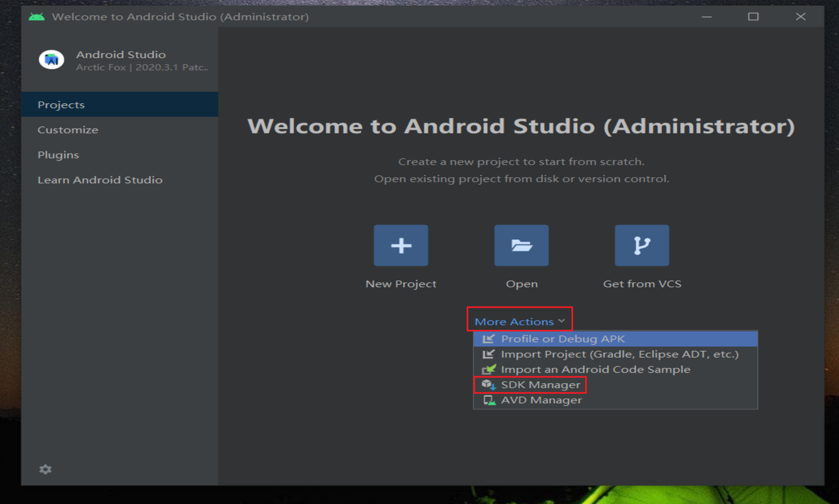Image resolution: width=839 pixels, height=504 pixels.
Task: Click the settings gear at bottom left
Action: [45, 469]
